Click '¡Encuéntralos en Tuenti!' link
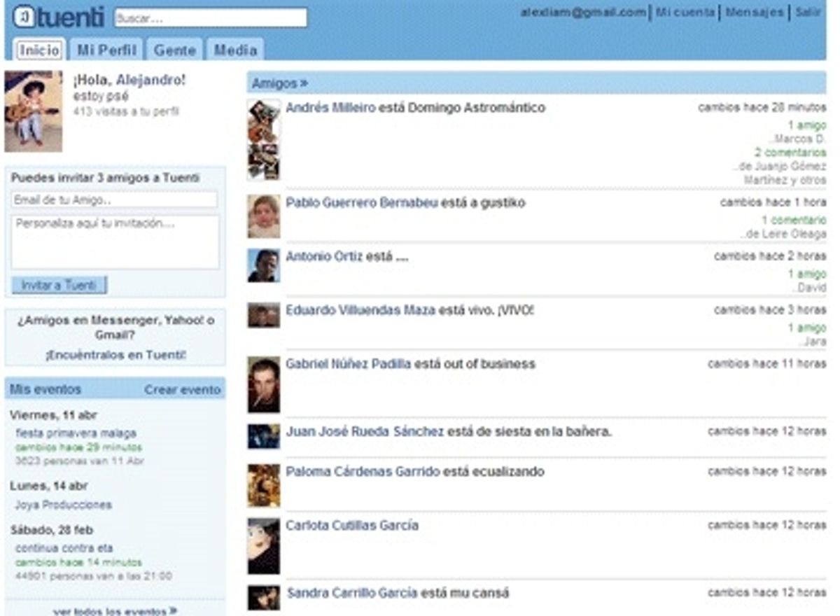The height and width of the screenshot is (616, 840). [x=115, y=355]
